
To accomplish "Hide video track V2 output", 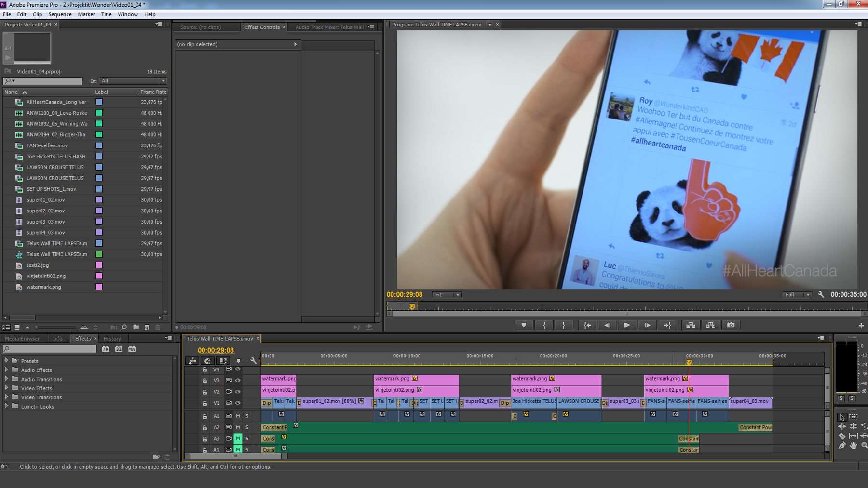I will (238, 391).
